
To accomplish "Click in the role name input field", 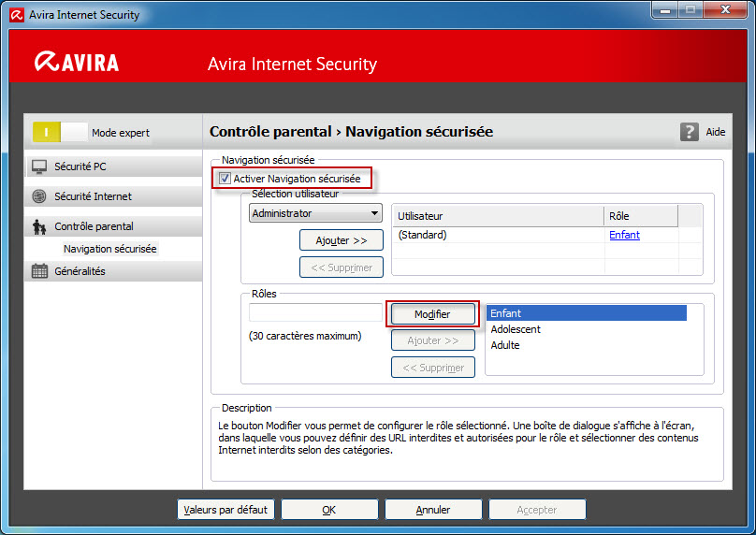I will point(315,312).
